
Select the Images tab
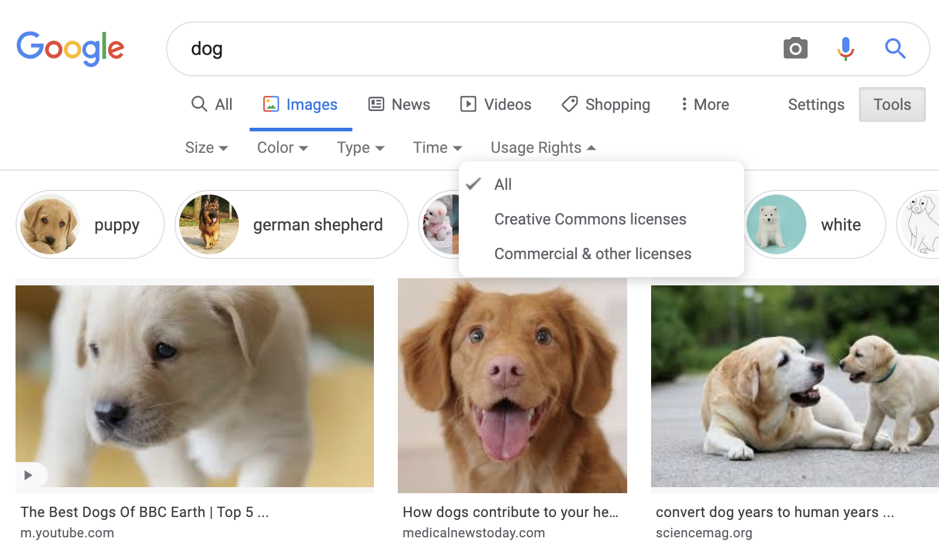pyautogui.click(x=300, y=104)
